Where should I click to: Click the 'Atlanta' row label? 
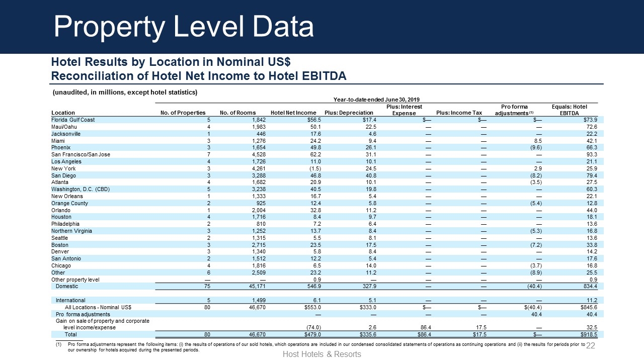59,182
